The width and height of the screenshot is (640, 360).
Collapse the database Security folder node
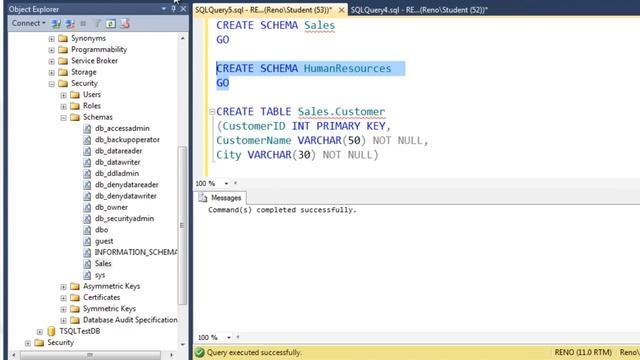51,84
